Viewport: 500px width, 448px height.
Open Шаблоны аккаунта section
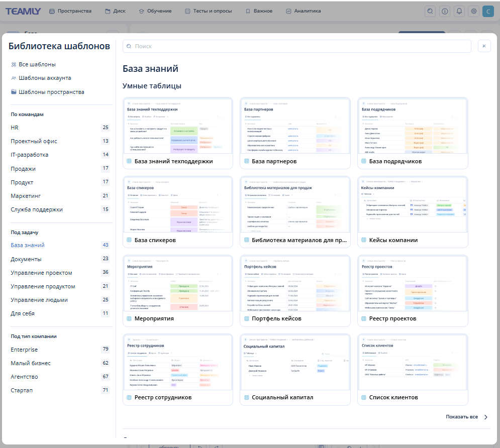(44, 78)
